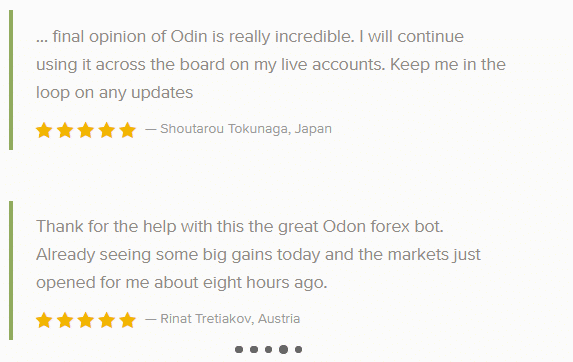
Task: Click second star in Rinat Tretiakov's rating
Action: tap(65, 320)
